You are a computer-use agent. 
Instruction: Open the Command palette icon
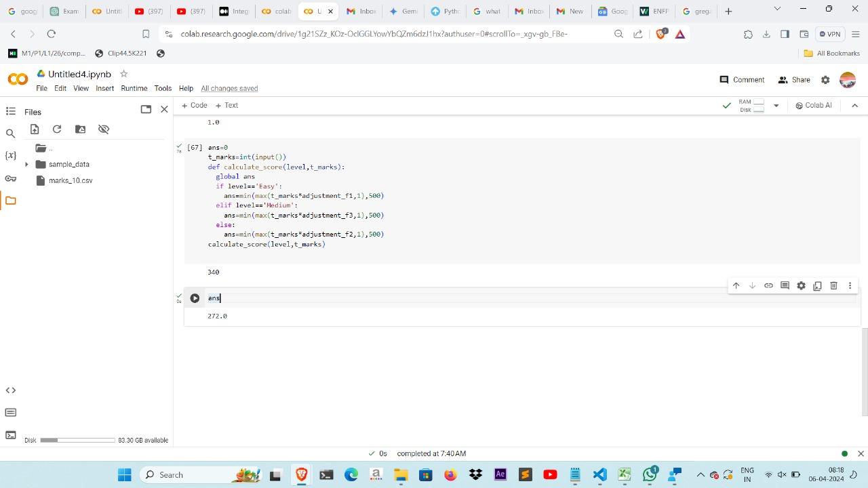click(x=10, y=413)
